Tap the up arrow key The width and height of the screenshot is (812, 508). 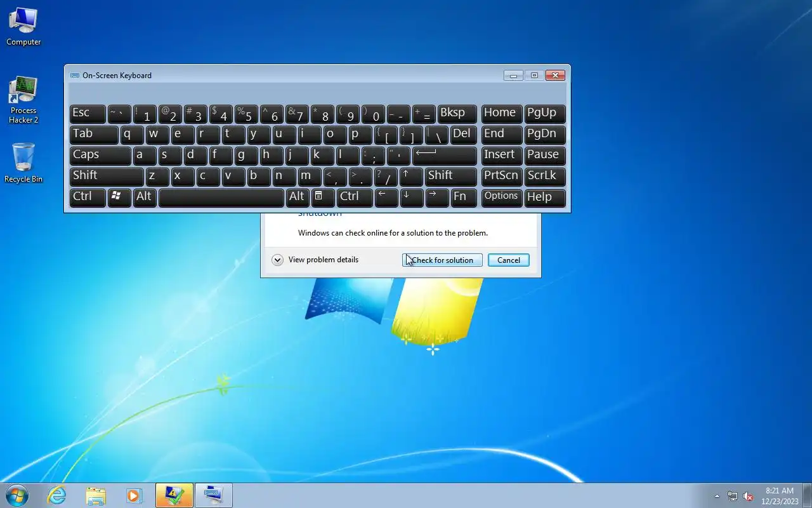(x=411, y=177)
